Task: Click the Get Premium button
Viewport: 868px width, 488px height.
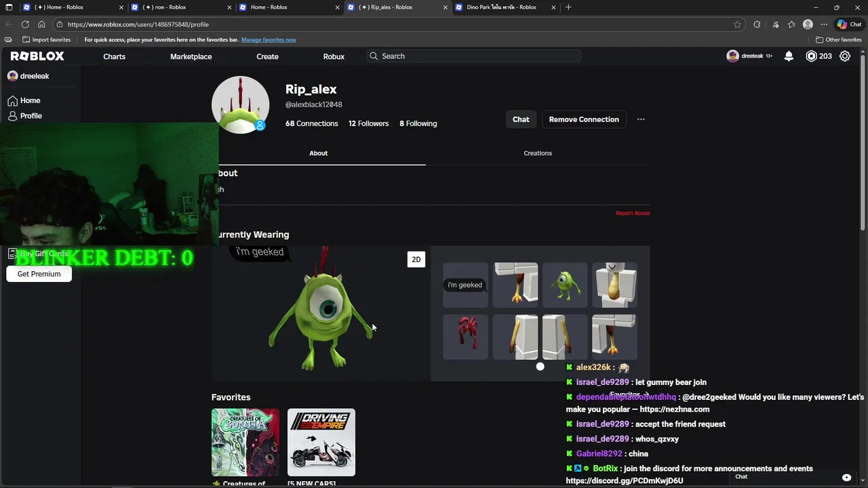Action: point(39,274)
